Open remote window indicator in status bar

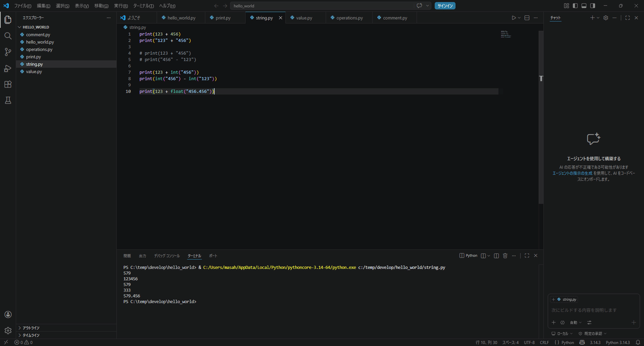click(6, 342)
